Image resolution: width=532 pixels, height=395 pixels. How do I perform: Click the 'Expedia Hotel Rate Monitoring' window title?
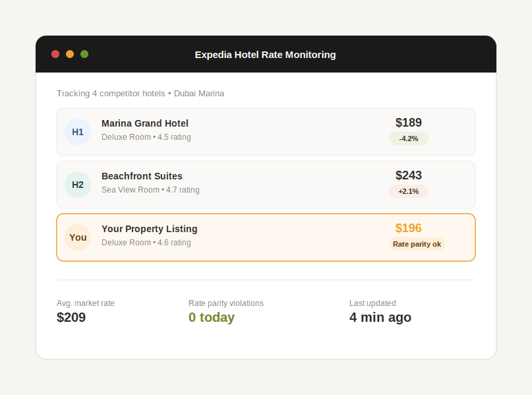[265, 55]
